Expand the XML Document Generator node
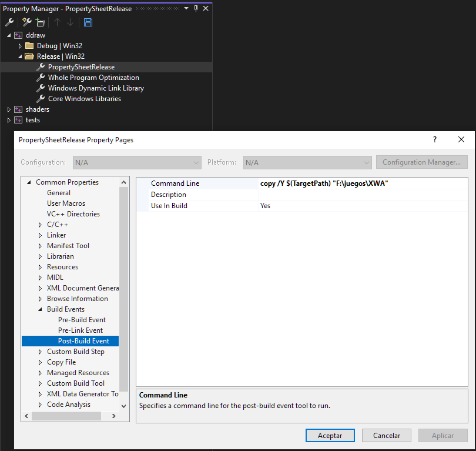This screenshot has height=451, width=476. tap(40, 289)
